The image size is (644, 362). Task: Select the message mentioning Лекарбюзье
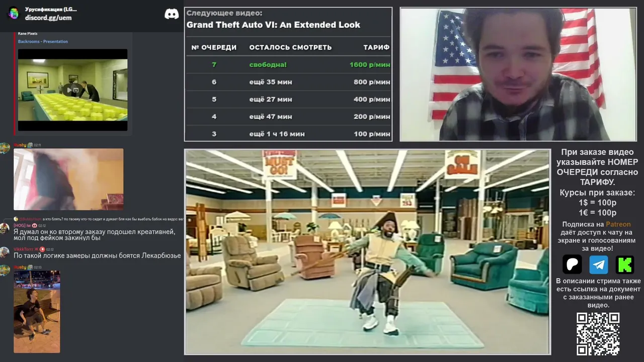pyautogui.click(x=97, y=255)
